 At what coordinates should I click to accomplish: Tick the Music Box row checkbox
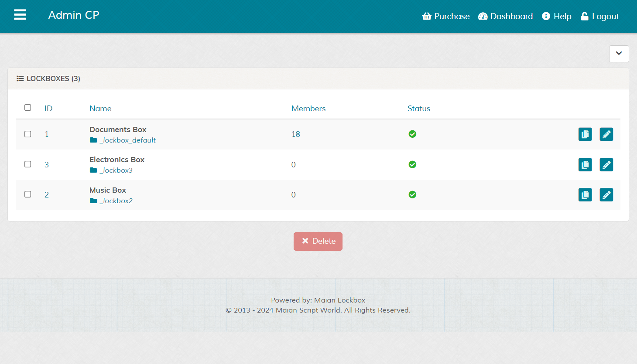pyautogui.click(x=28, y=194)
